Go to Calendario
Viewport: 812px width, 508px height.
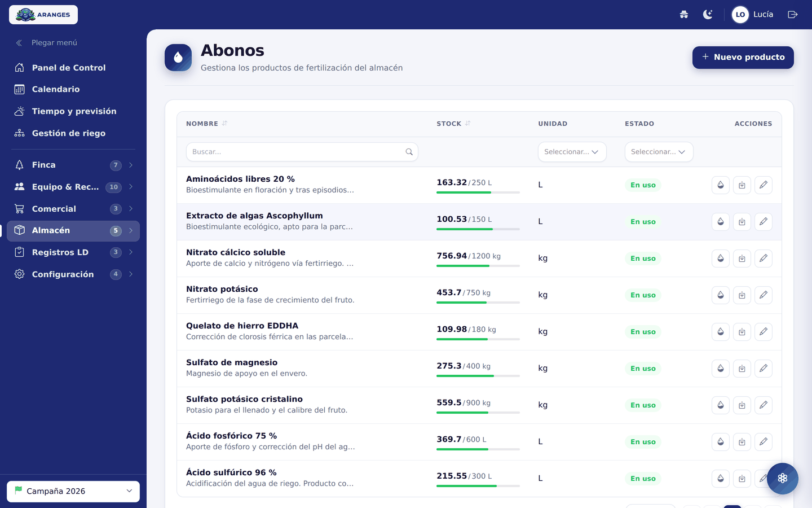(x=73, y=89)
